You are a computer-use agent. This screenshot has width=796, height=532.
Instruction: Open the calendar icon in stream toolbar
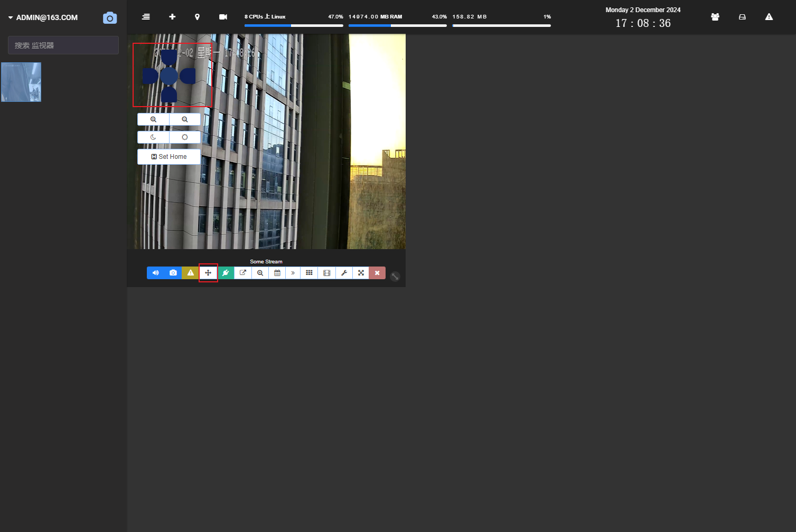(277, 273)
